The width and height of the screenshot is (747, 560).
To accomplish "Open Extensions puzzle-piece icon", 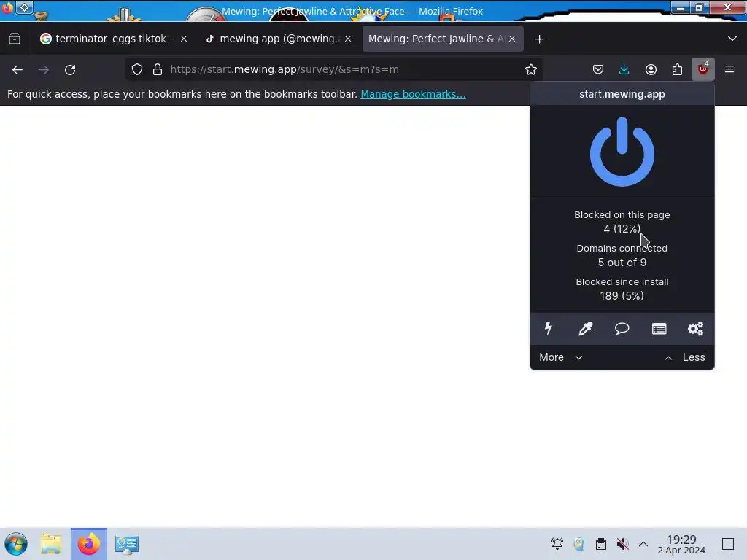I will tap(677, 69).
